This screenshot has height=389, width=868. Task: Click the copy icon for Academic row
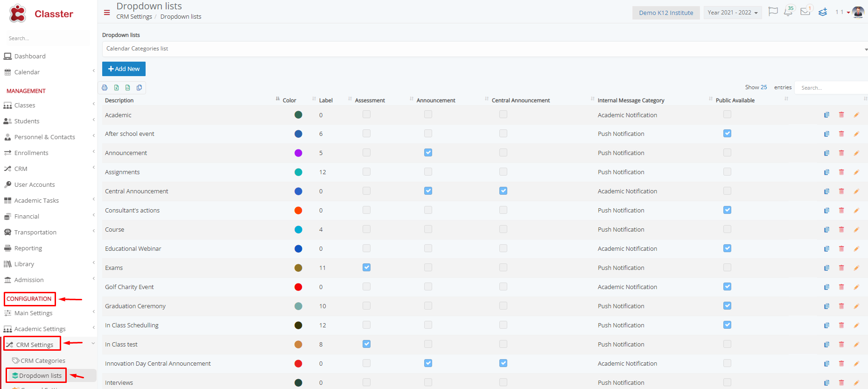[x=826, y=115]
